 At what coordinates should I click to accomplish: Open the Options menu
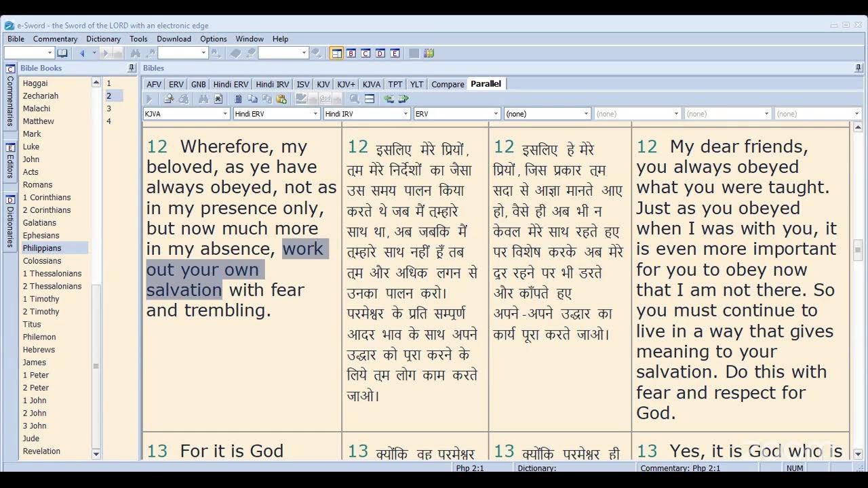click(214, 39)
